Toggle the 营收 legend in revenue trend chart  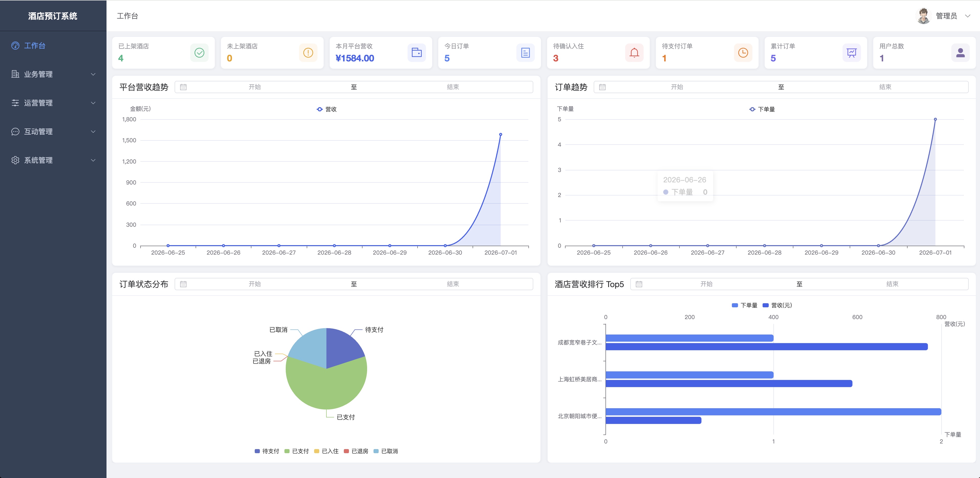[327, 109]
